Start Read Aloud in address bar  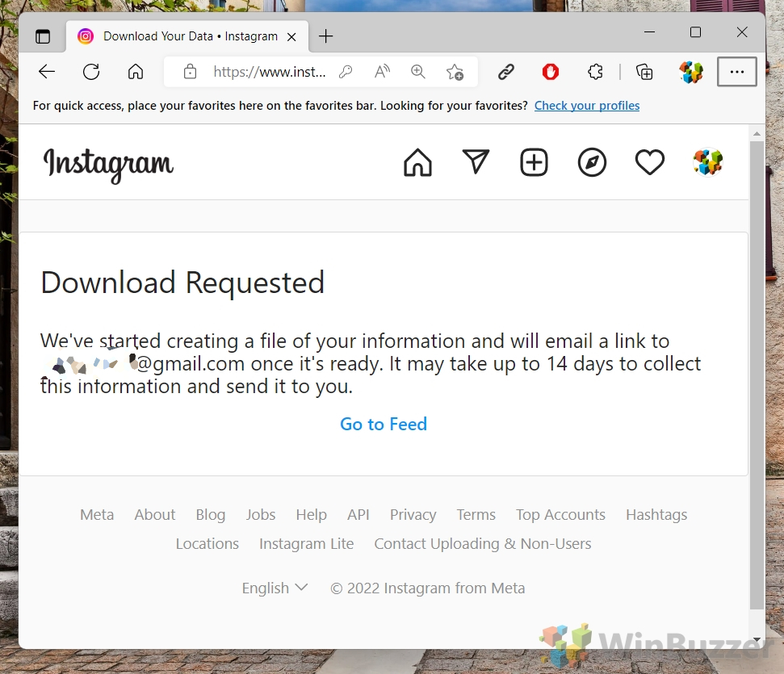[x=383, y=72]
